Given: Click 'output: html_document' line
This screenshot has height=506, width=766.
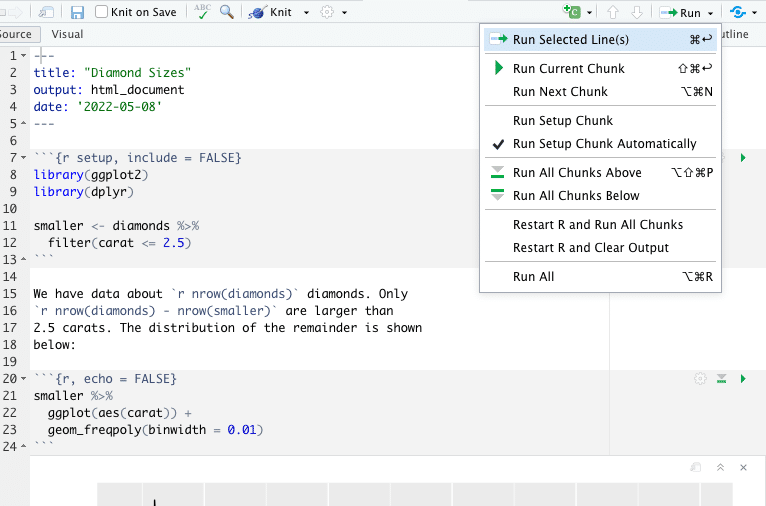Looking at the screenshot, I should pyautogui.click(x=109, y=90).
